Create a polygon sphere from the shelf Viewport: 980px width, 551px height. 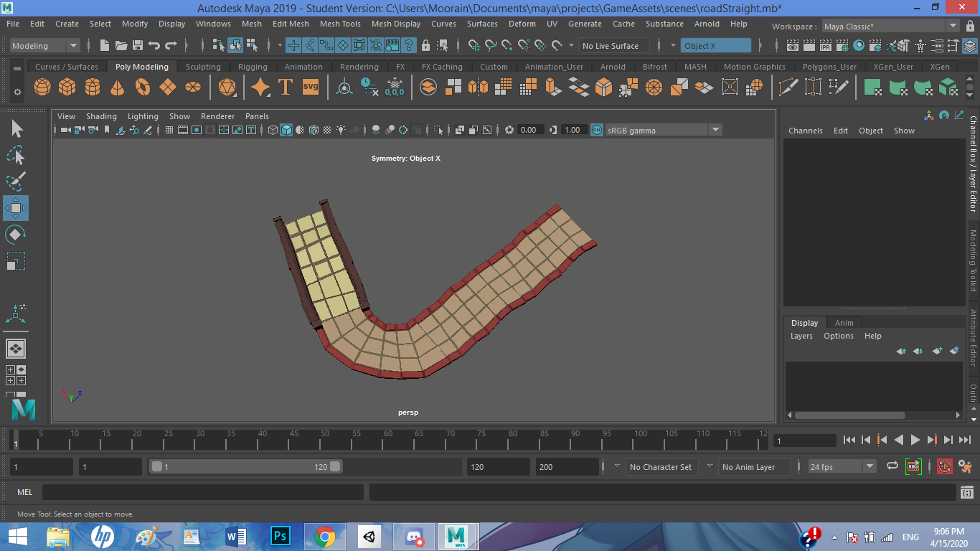tap(42, 88)
